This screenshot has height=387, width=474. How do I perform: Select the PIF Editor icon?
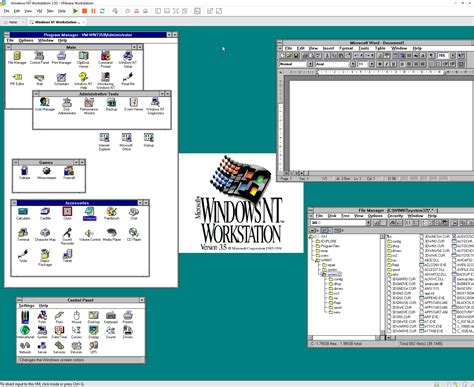pos(17,79)
